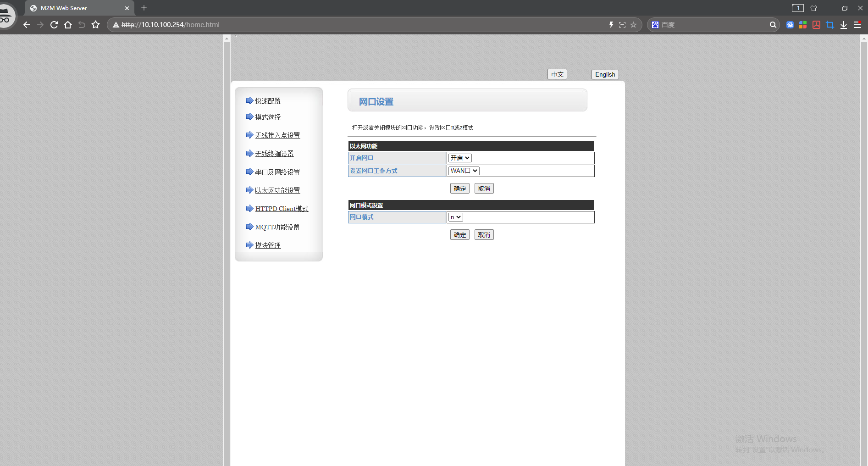This screenshot has height=466, width=868.
Task: Switch language to English
Action: click(605, 74)
